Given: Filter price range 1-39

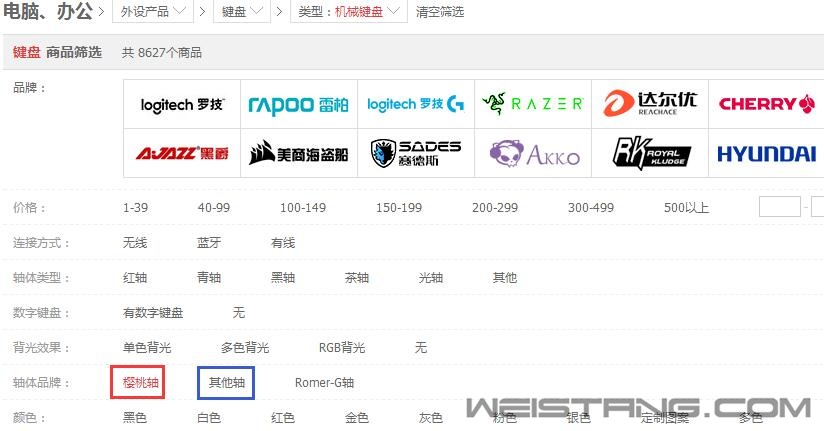Looking at the screenshot, I should (x=135, y=208).
